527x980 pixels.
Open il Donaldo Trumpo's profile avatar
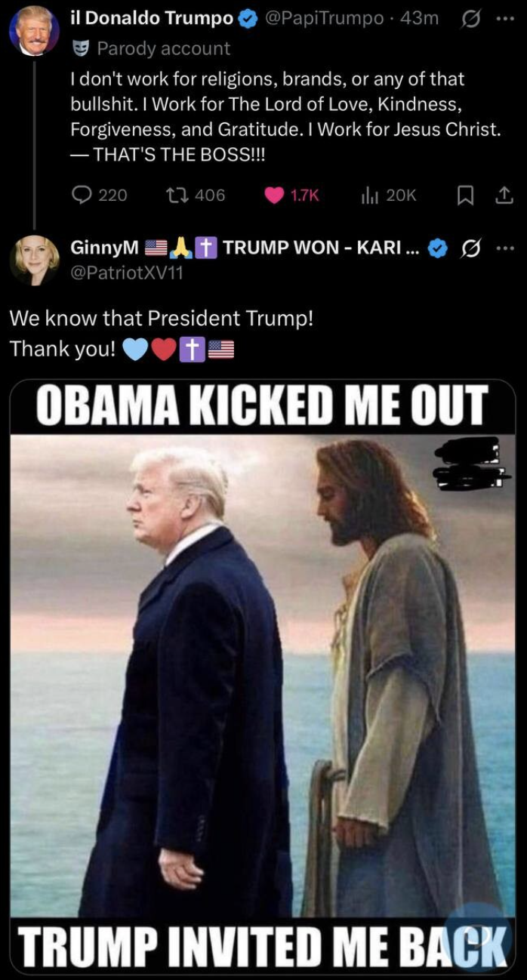[34, 31]
